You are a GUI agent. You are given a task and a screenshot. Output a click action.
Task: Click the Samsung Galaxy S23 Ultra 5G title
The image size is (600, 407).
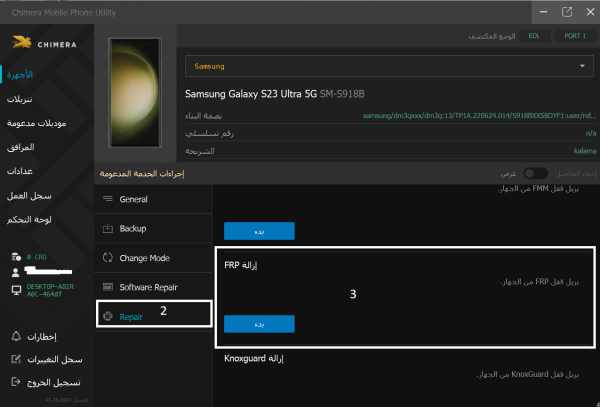point(251,94)
